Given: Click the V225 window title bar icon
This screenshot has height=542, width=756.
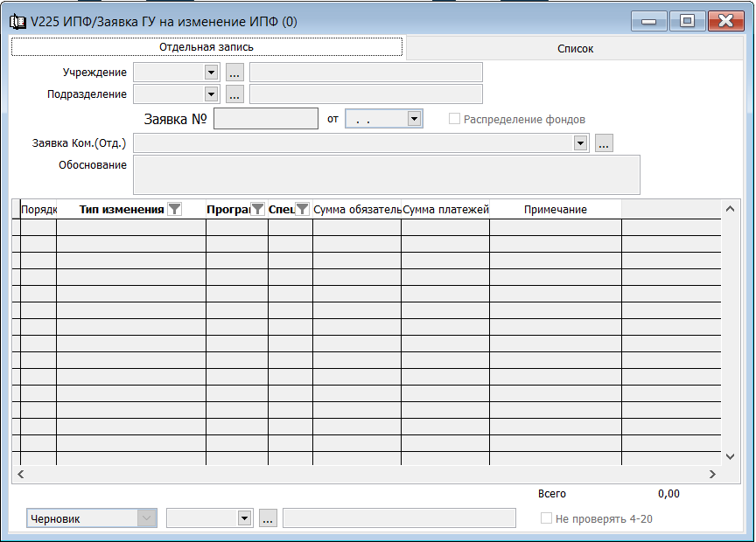Looking at the screenshot, I should click(17, 22).
